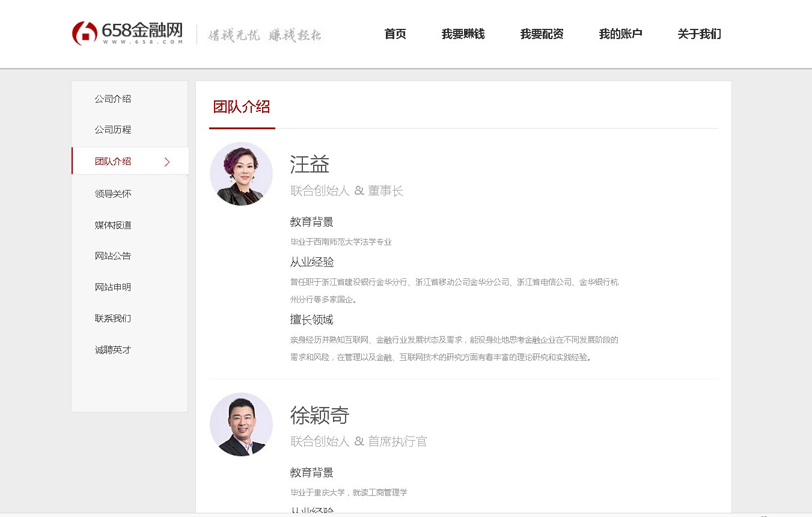
Task: Click the slogan text 借钱无忧 赚钱轻松
Action: tap(265, 34)
